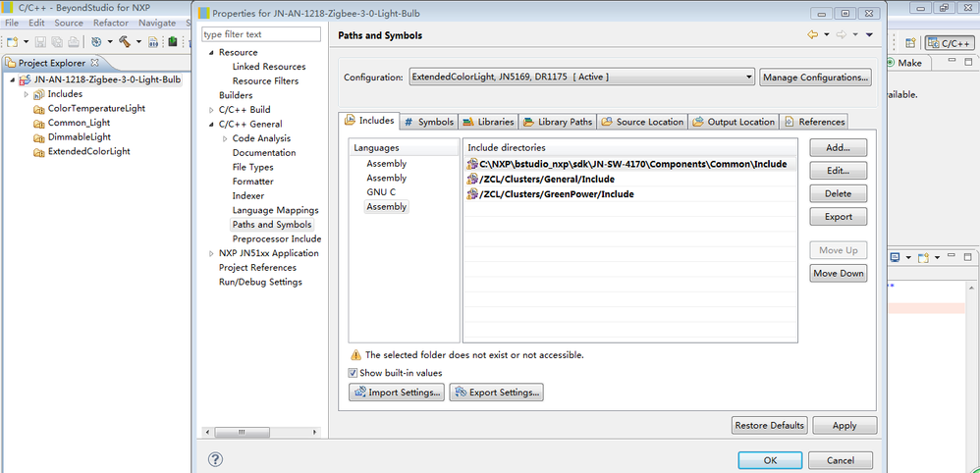Confirm the dialog with OK

click(770, 460)
